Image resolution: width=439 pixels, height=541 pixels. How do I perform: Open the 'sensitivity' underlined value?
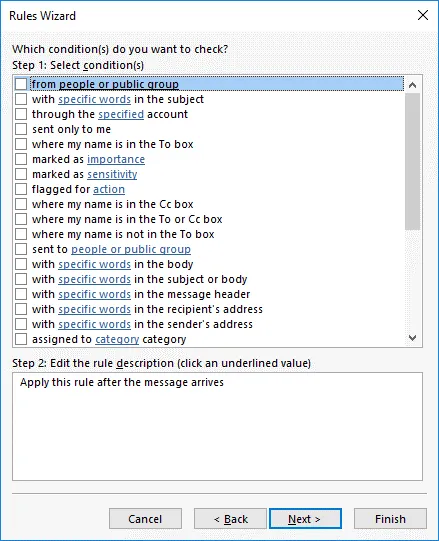[x=112, y=174]
